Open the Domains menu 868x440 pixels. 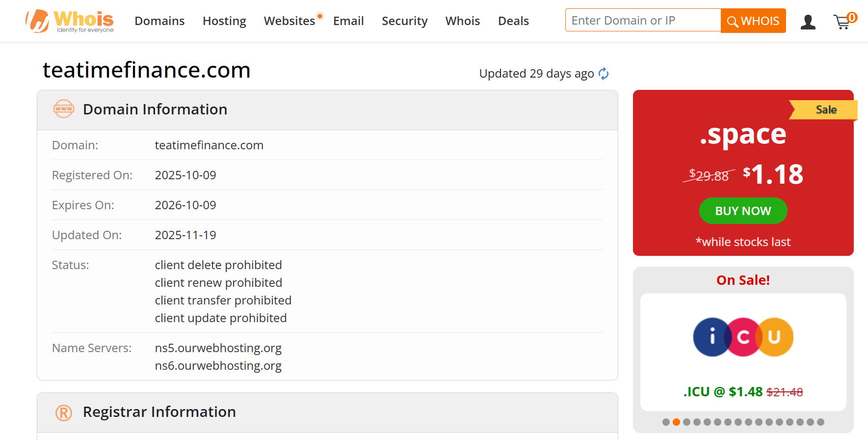click(x=159, y=21)
